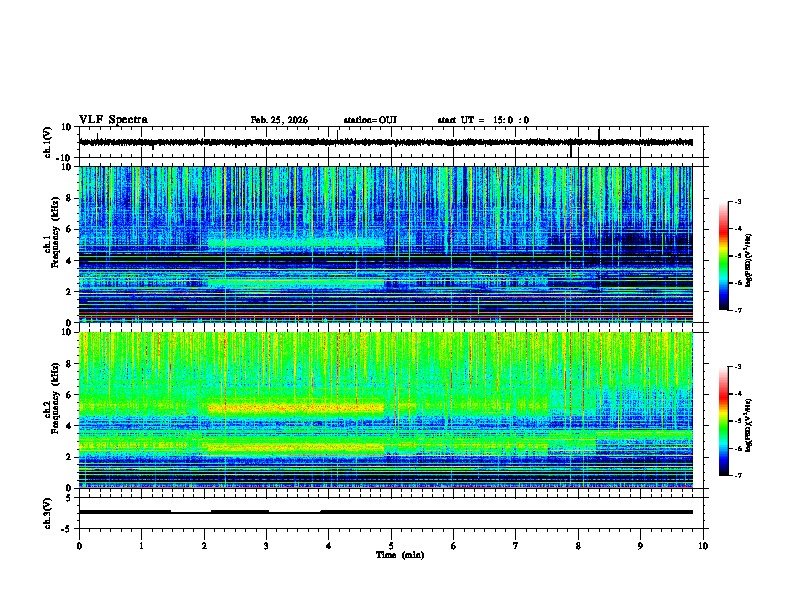
Task: Click the 2 kHz tick on ch.1 frequency axis
Action: point(69,291)
